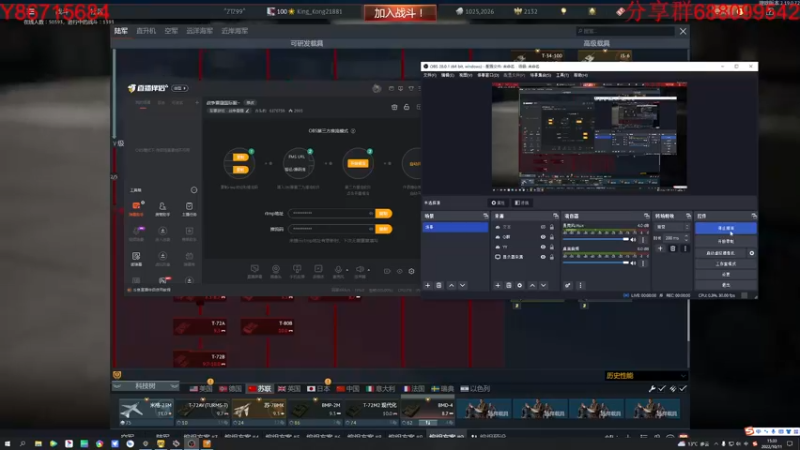Click the search field in research window

click(625, 31)
